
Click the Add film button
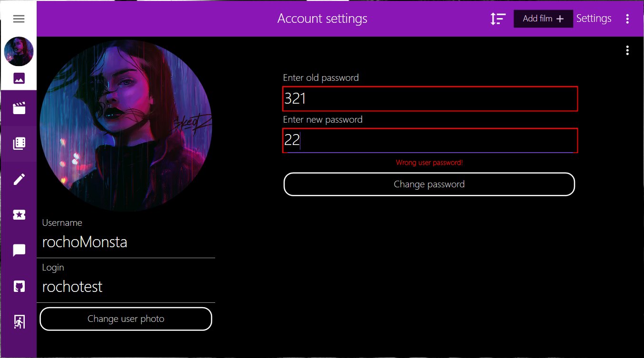coord(543,19)
